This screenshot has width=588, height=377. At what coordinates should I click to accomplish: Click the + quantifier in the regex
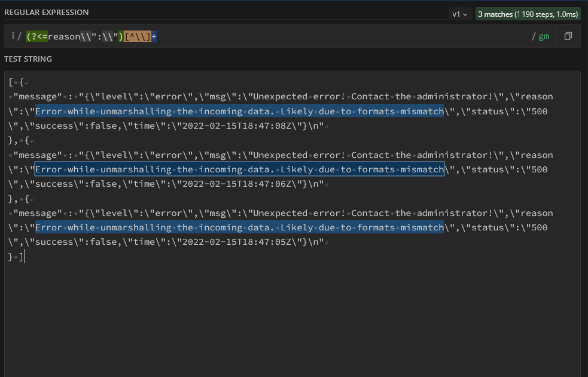[154, 37]
